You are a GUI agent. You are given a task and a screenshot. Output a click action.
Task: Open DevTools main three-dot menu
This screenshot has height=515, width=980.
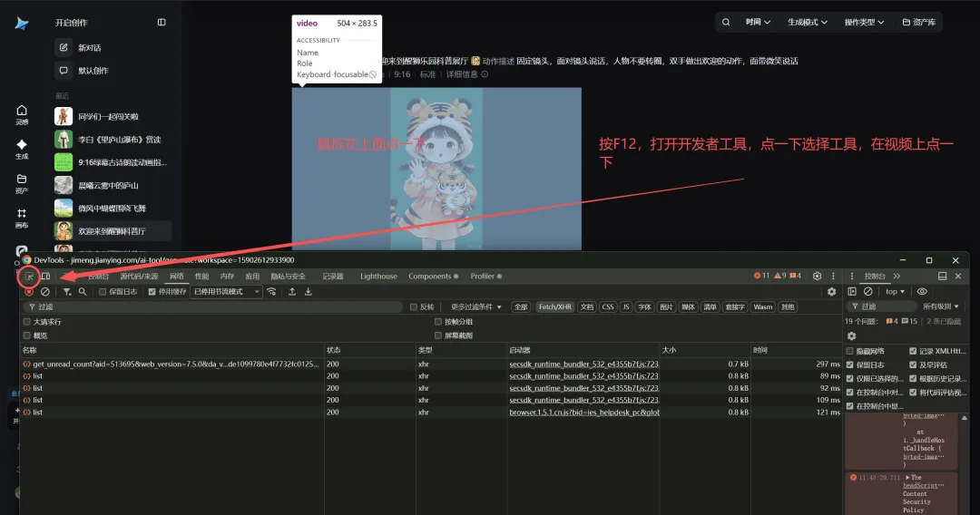[x=832, y=276]
